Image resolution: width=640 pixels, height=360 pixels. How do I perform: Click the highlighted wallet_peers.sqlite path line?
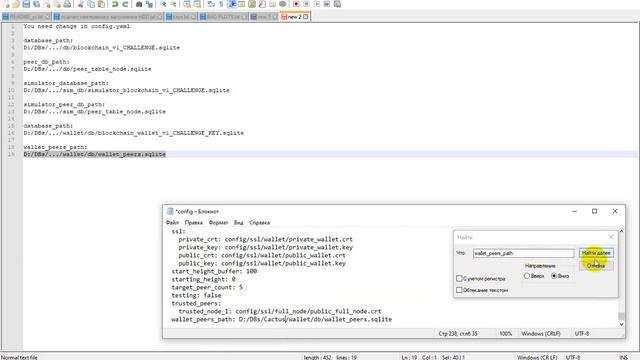pos(95,154)
